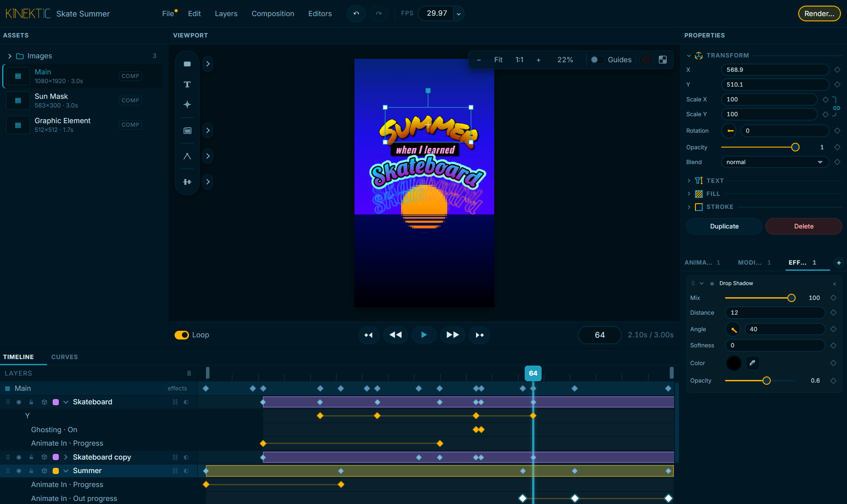Click the scale link constraint icon
847x504 pixels.
tap(837, 108)
